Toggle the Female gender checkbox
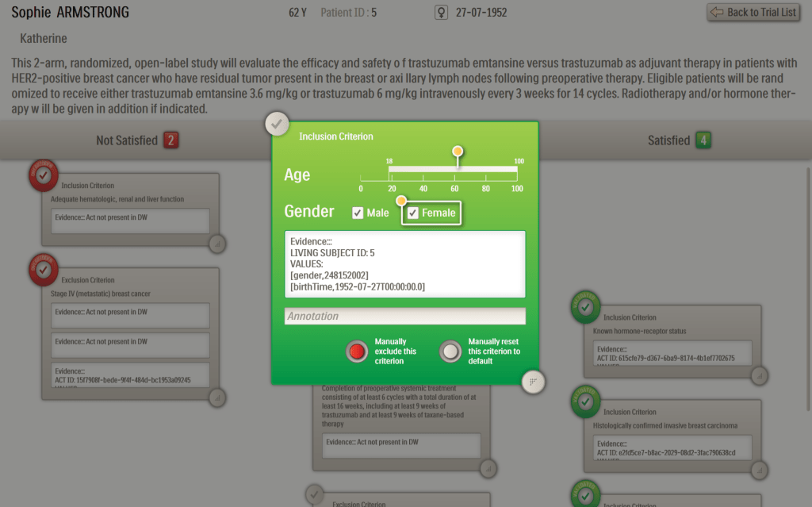Image resolution: width=812 pixels, height=507 pixels. (413, 213)
